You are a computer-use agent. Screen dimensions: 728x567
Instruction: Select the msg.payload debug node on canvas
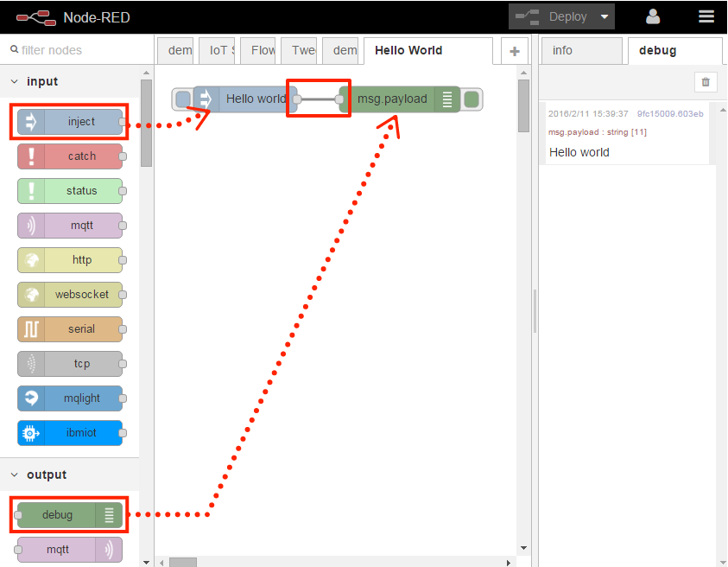(400, 99)
